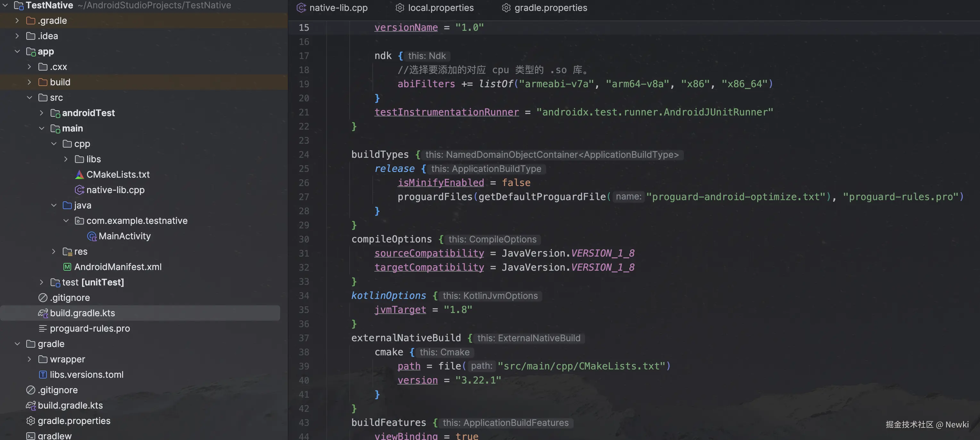Click the AndroidManifest.xml manifest icon

[67, 267]
